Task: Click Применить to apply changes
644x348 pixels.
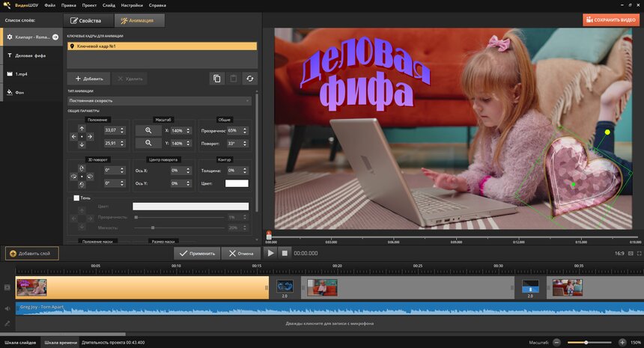Action: click(x=197, y=253)
